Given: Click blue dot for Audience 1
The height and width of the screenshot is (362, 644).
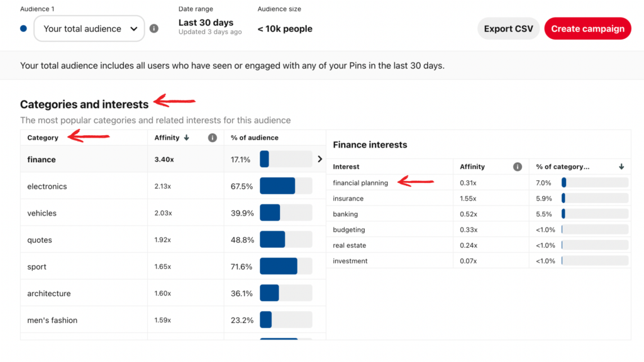Looking at the screenshot, I should click(24, 29).
